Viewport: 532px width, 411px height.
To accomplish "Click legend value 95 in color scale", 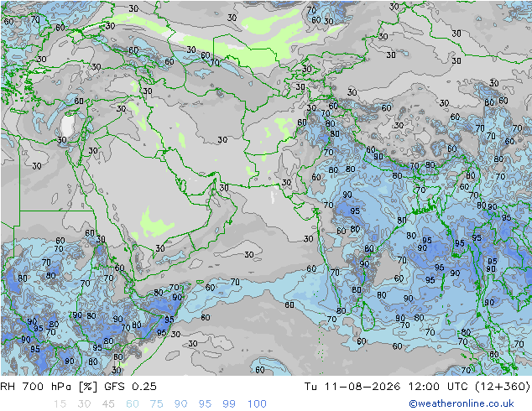I will click(x=205, y=404).
